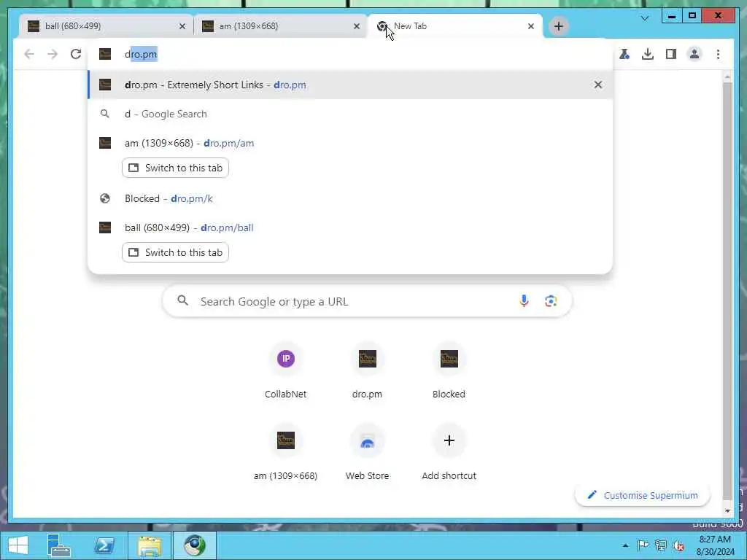Remove the dro.pm suggestion with X
This screenshot has height=560, width=747.
coord(598,85)
